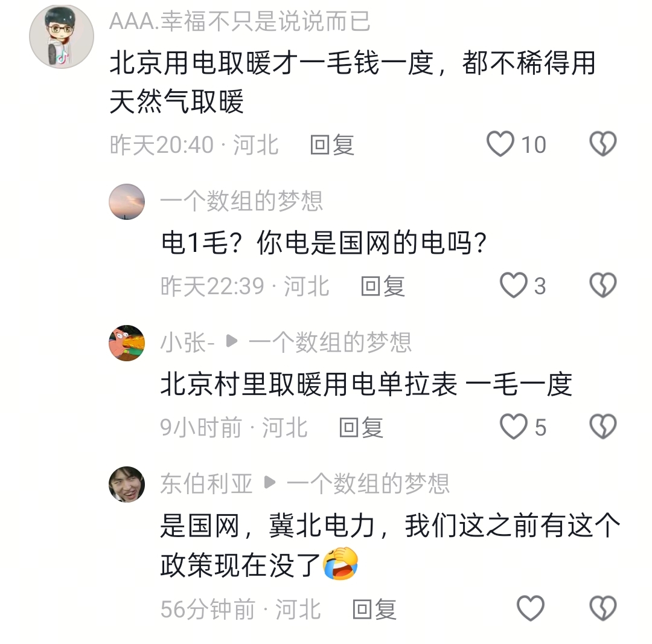Dislike 东伯利亚's reply with broken heart
Viewport: 652px width, 644px height.
602,609
